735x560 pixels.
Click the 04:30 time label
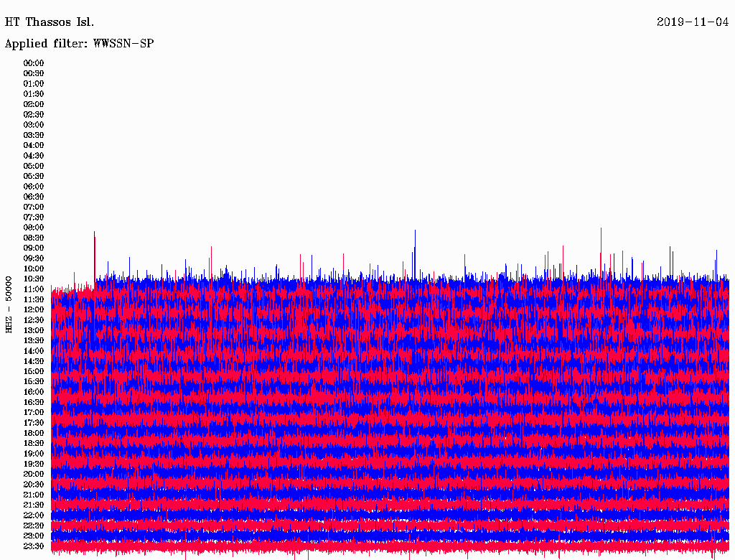click(x=34, y=156)
